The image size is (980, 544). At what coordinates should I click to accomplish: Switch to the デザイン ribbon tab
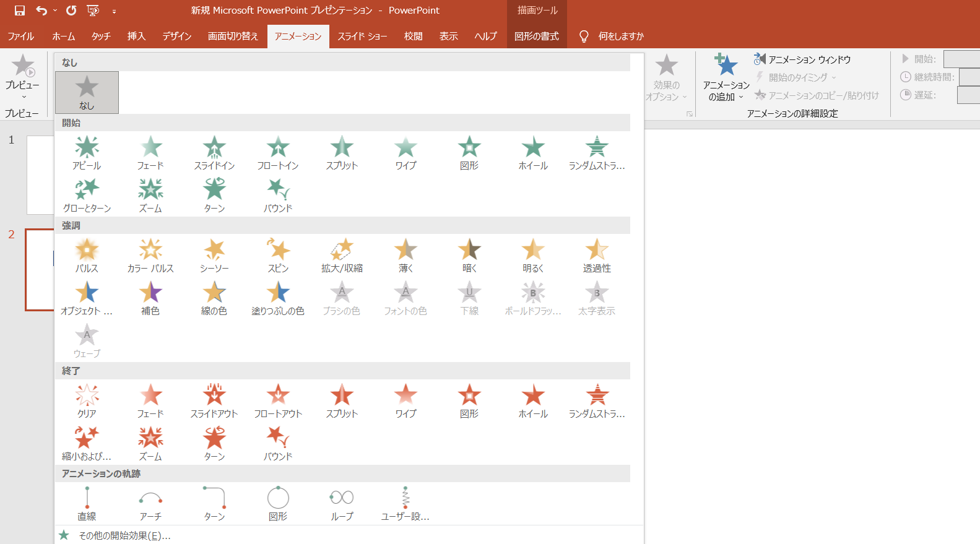click(177, 37)
